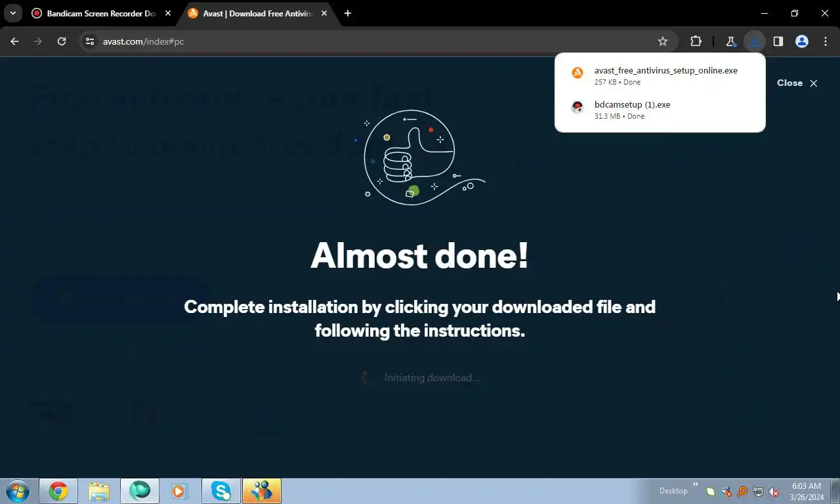Open the Messenger people taskbar icon
Image resolution: width=840 pixels, height=504 pixels.
(262, 491)
